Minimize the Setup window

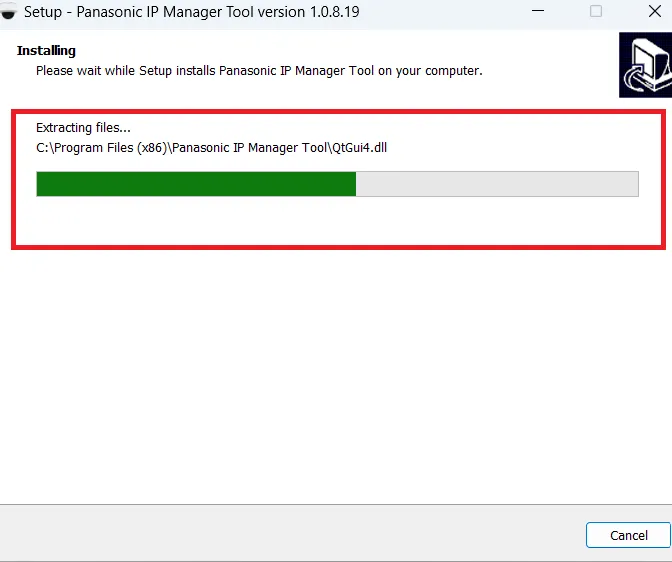[538, 11]
